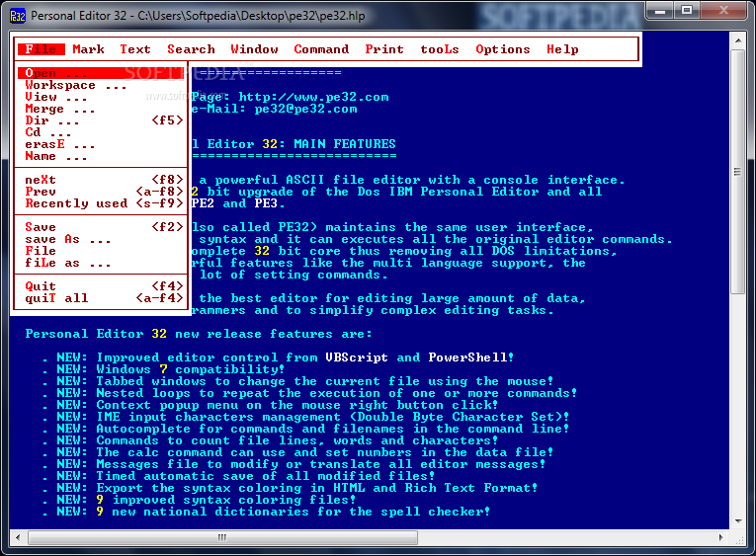Maximize the Personal Editor 32 window
The image size is (756, 556).
tap(687, 11)
